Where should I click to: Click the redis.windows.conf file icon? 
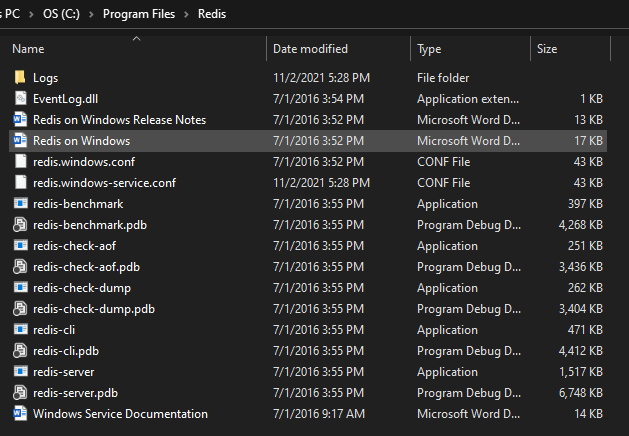click(20, 161)
